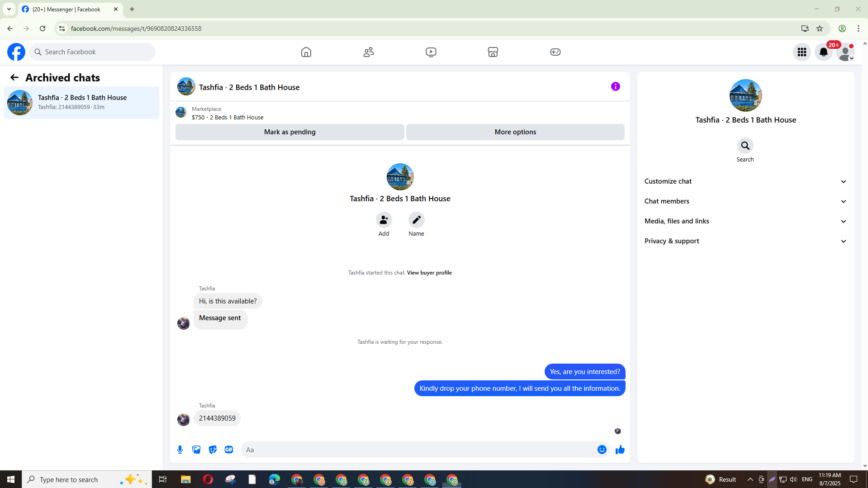Click the install app icon in address bar
Image resolution: width=868 pixels, height=488 pixels.
(805, 28)
